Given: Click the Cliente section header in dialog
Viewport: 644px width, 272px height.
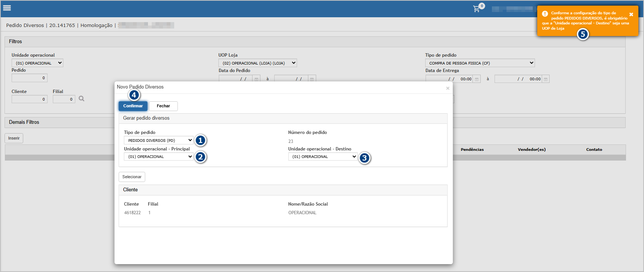Looking at the screenshot, I should click(283, 190).
